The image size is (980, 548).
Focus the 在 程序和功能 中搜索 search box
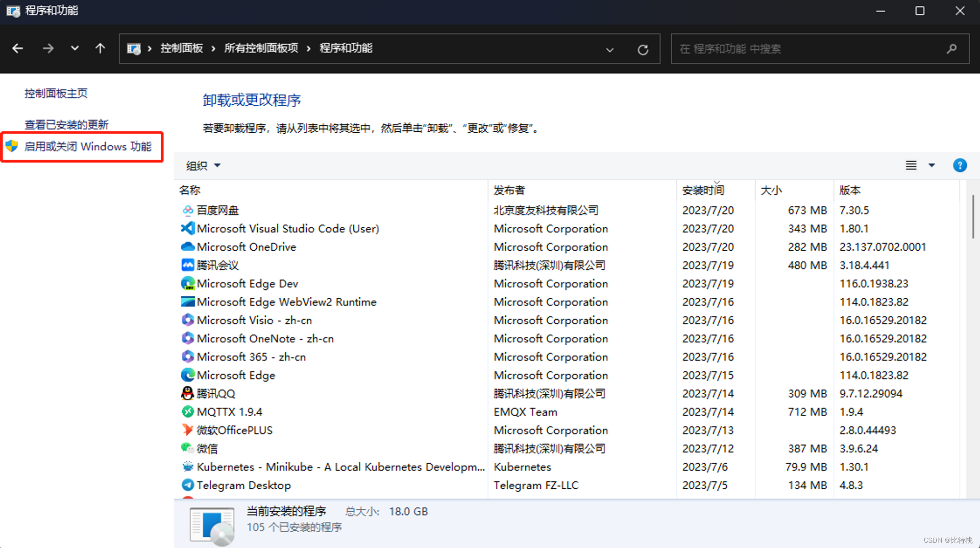(x=820, y=48)
